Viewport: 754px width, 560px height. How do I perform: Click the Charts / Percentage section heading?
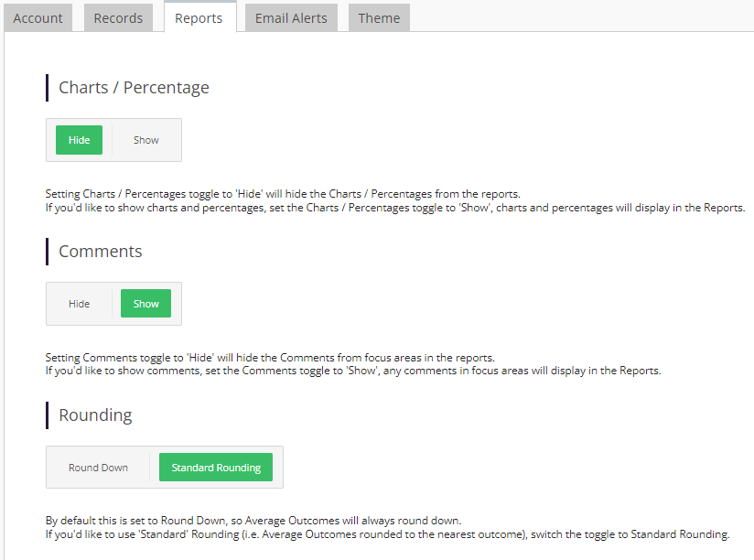(134, 88)
